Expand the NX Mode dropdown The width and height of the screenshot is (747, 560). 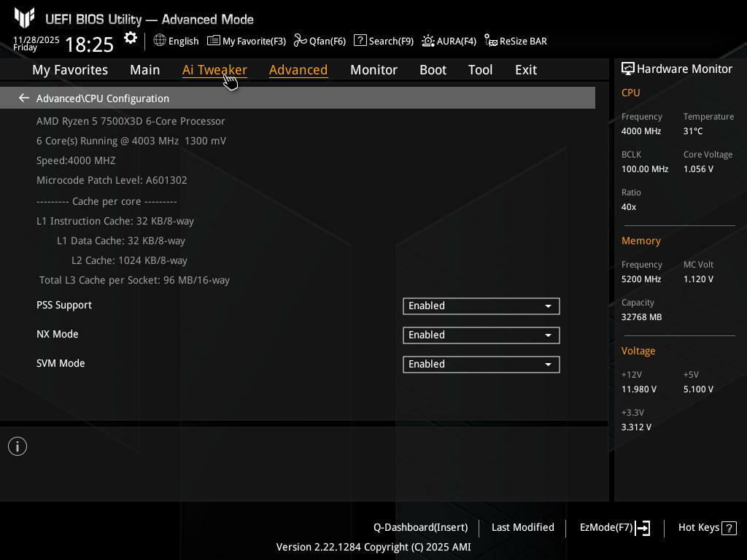pos(481,335)
